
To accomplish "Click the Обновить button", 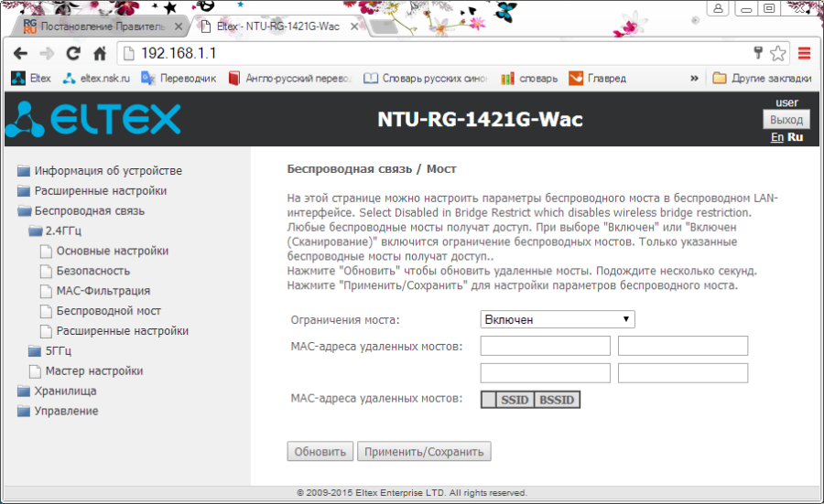I will coord(320,452).
